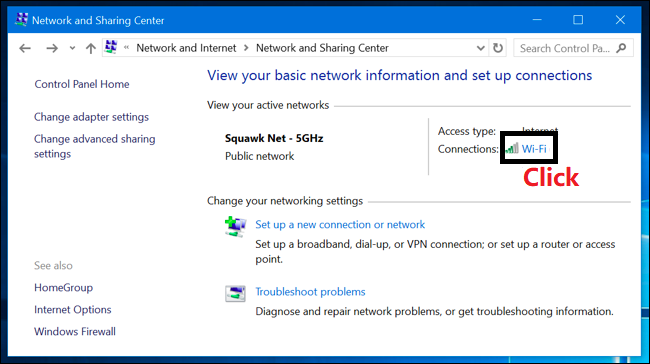Open Windows Firewall from See also
This screenshot has height=364, width=650.
coord(75,332)
